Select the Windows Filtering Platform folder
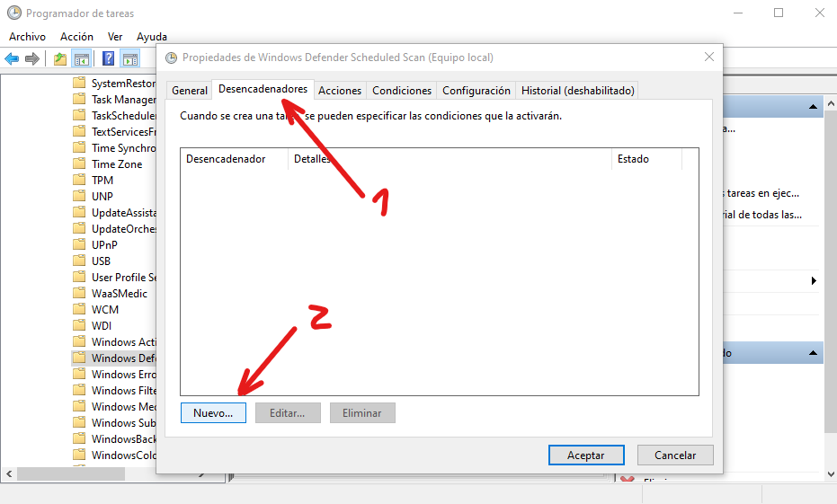Screen dimensions: 837x504 (124, 390)
